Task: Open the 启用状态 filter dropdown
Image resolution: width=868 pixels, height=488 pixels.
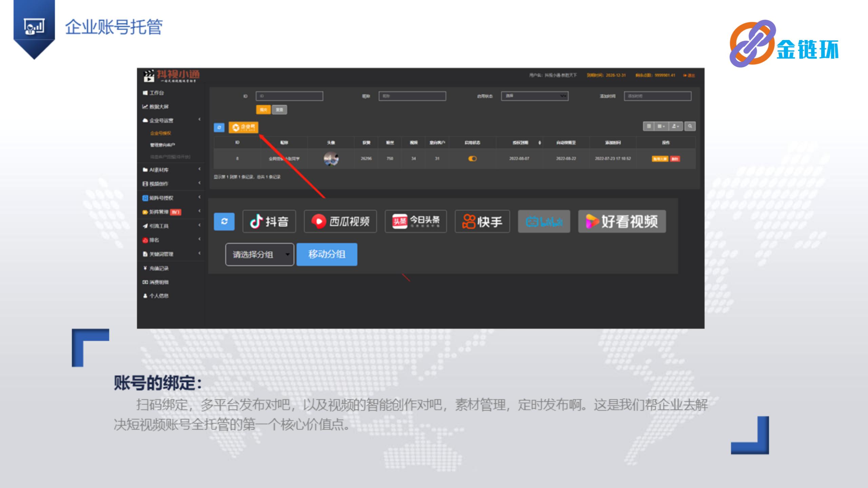Action: pyautogui.click(x=535, y=96)
